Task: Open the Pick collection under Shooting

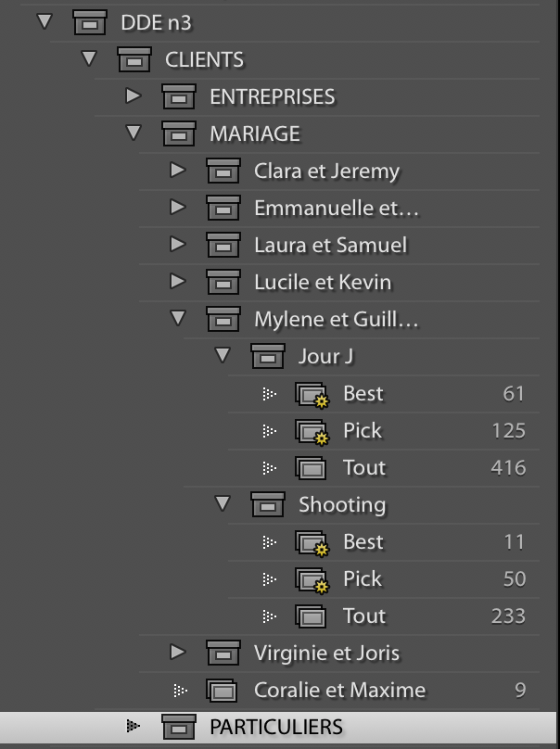Action: tap(363, 579)
